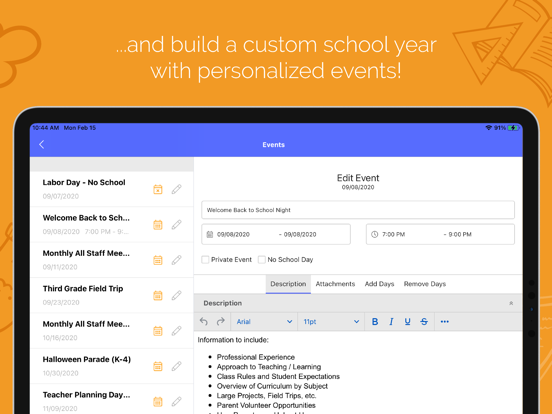Tap the 10:44 AM clock in status bar
The height and width of the screenshot is (414, 552).
[x=45, y=128]
